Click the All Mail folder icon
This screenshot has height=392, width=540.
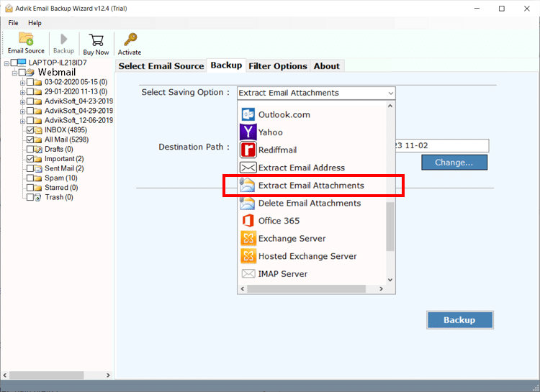[38, 140]
